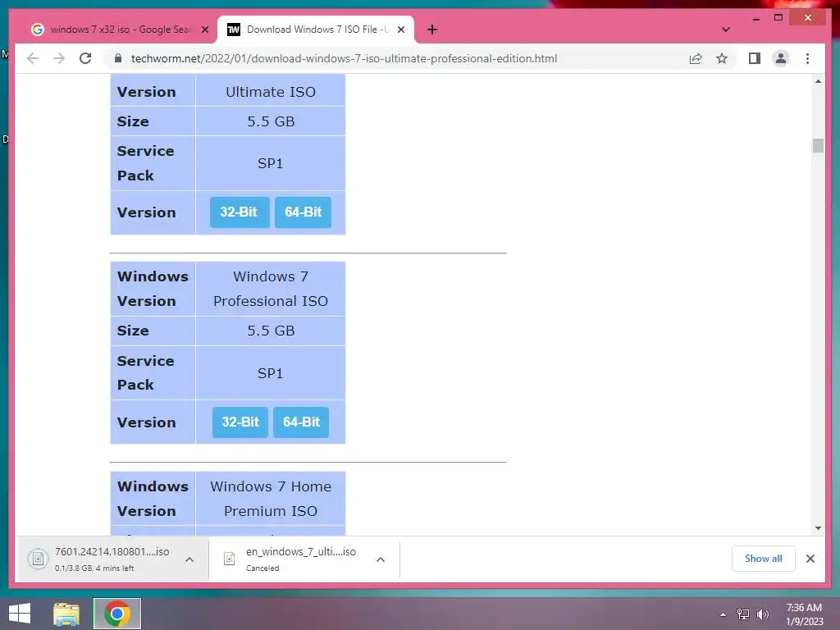The height and width of the screenshot is (630, 840).
Task: Click the vertical scrollbar thumb
Action: pyautogui.click(x=818, y=145)
